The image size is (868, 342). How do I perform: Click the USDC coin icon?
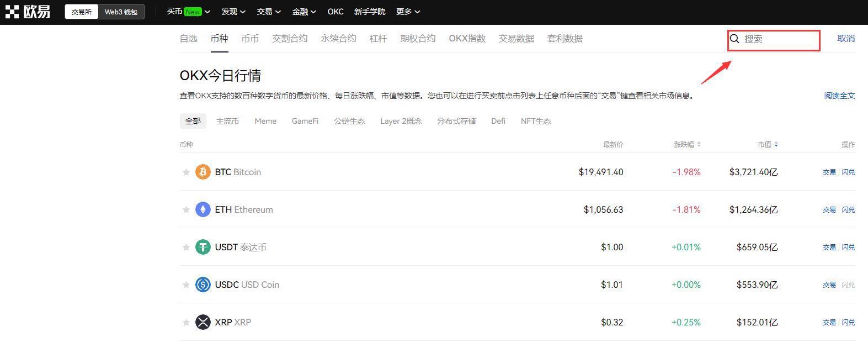[x=203, y=285]
